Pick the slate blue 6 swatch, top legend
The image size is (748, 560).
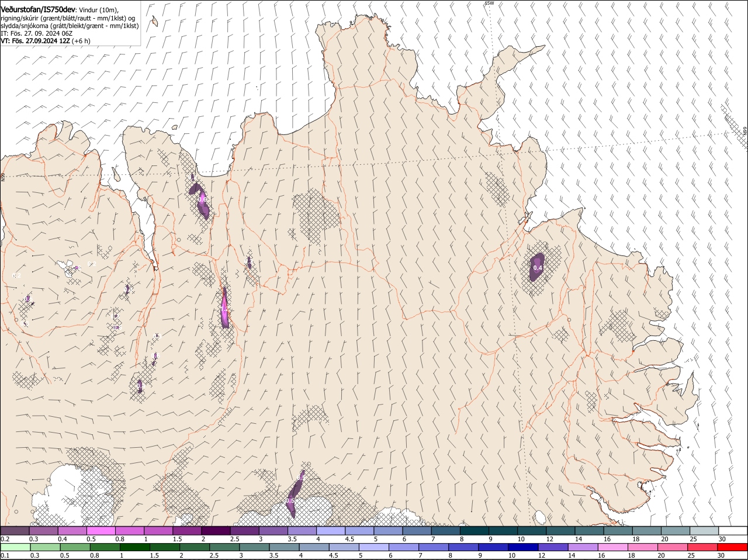(417, 530)
